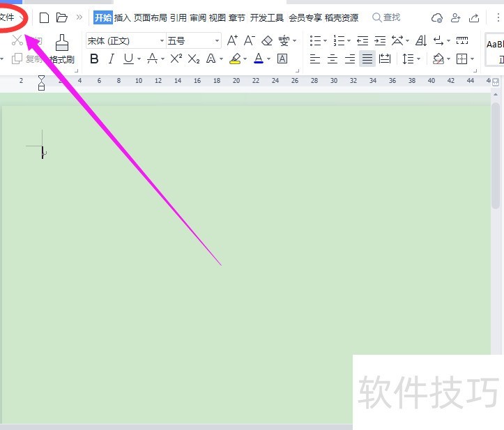
Task: Click the AaBl style preview thumbnail
Action: click(x=494, y=49)
